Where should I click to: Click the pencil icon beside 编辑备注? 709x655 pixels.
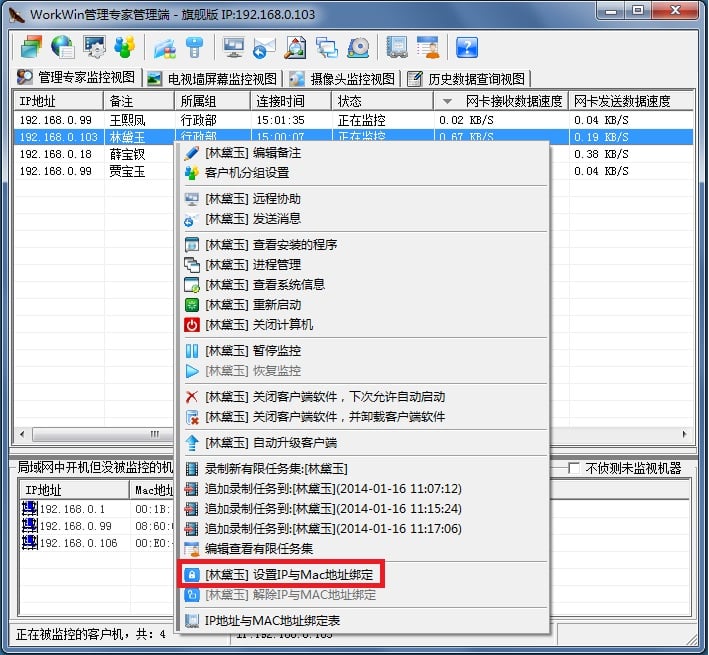(192, 153)
